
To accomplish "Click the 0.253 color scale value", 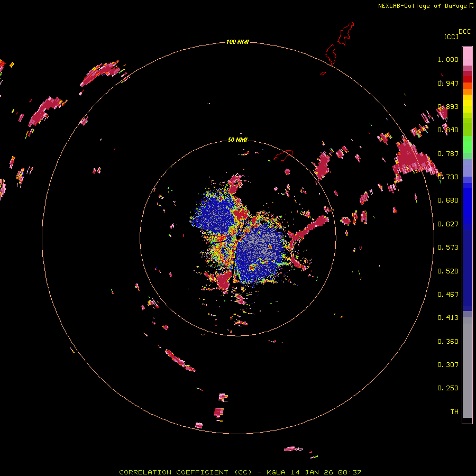I will click(448, 388).
